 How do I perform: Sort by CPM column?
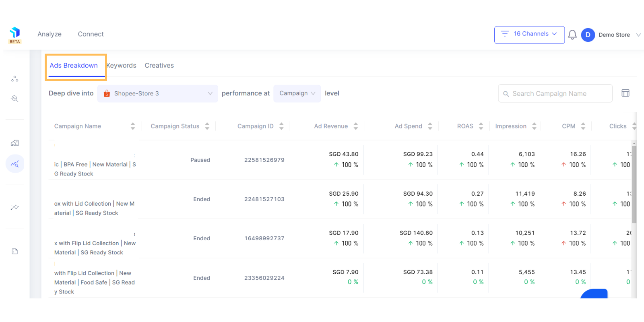pos(583,126)
